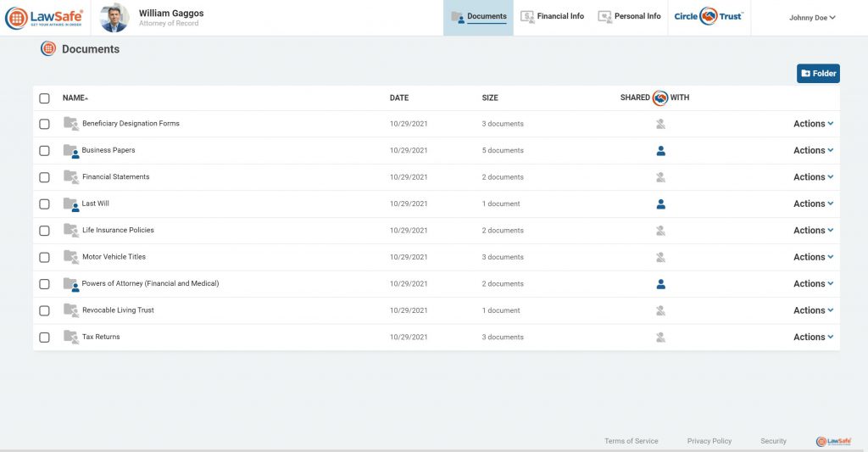Click Motor Vehicle Titles folder icon
This screenshot has height=452, width=868.
click(x=71, y=256)
